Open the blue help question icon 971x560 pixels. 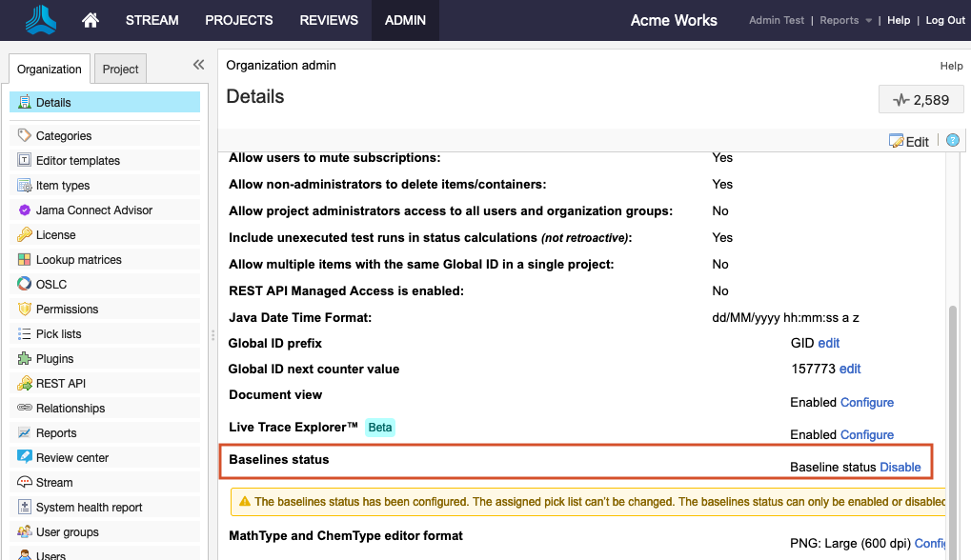(953, 140)
